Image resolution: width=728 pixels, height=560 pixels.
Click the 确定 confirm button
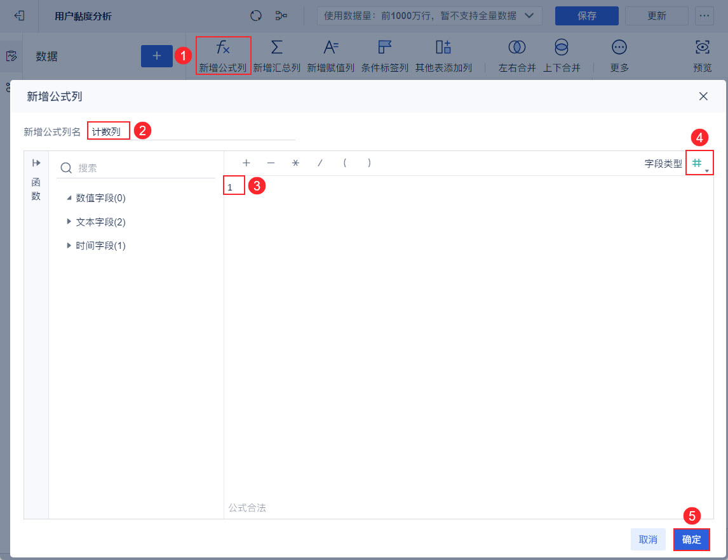pos(691,539)
